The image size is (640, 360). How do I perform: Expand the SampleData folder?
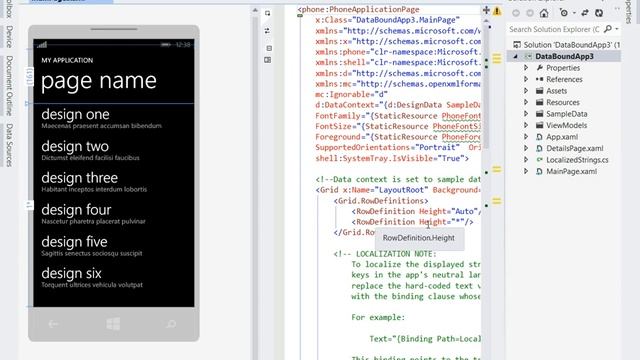[x=526, y=113]
